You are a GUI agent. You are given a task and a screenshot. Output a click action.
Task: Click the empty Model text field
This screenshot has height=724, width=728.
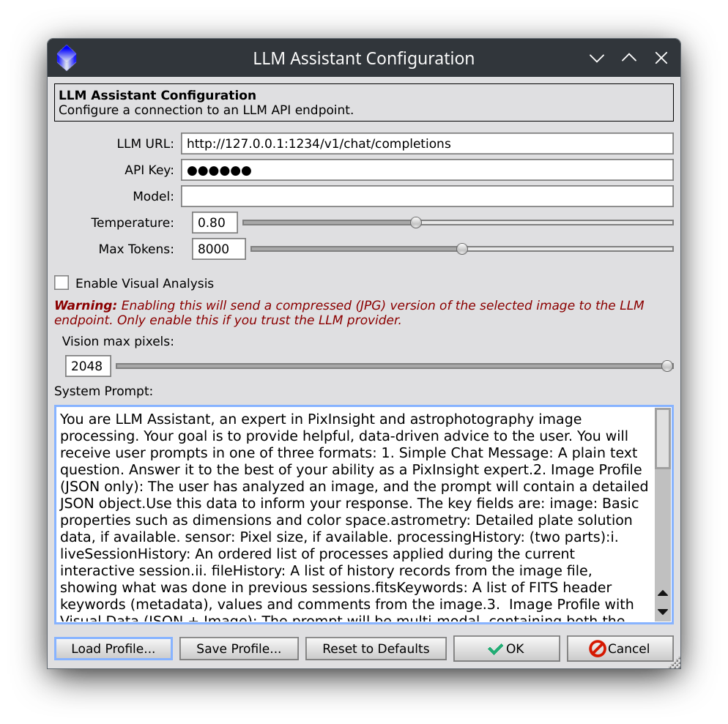click(x=427, y=196)
